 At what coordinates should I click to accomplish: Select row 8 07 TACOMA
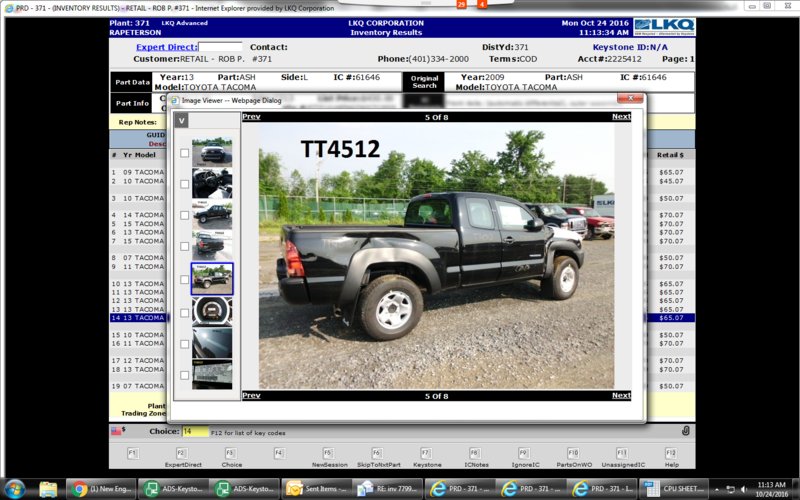click(138, 258)
